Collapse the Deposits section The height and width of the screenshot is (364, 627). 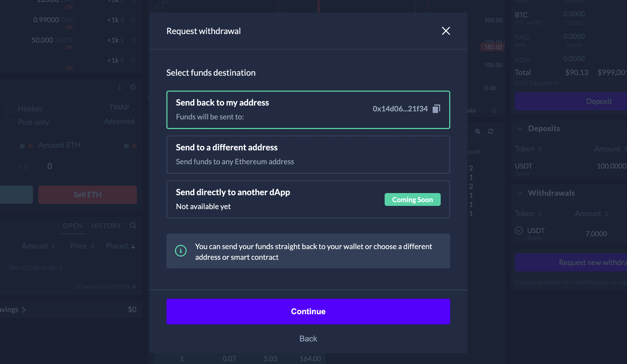[519, 129]
